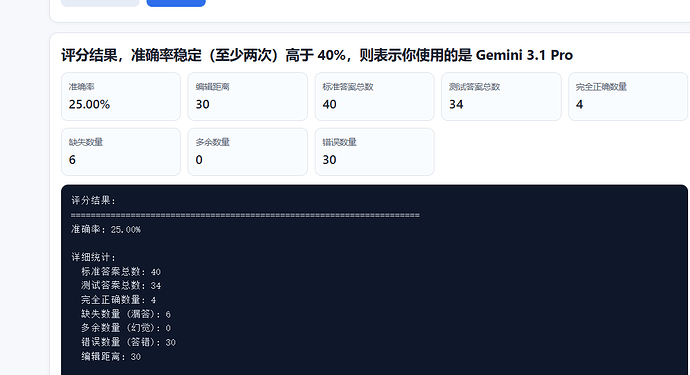Click 错误数量 (答错): 30 console line
This screenshot has height=375, width=690.
click(128, 342)
